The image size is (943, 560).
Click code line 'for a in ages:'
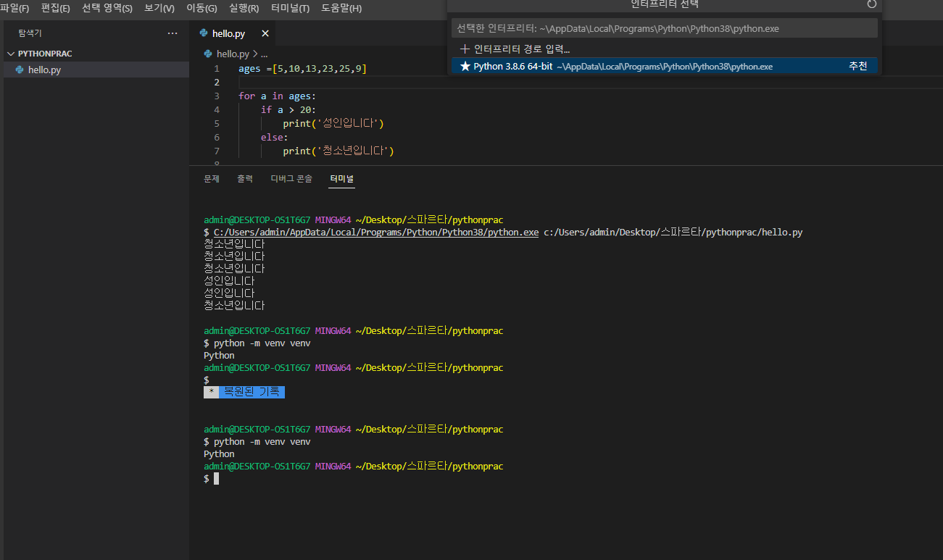pyautogui.click(x=278, y=96)
